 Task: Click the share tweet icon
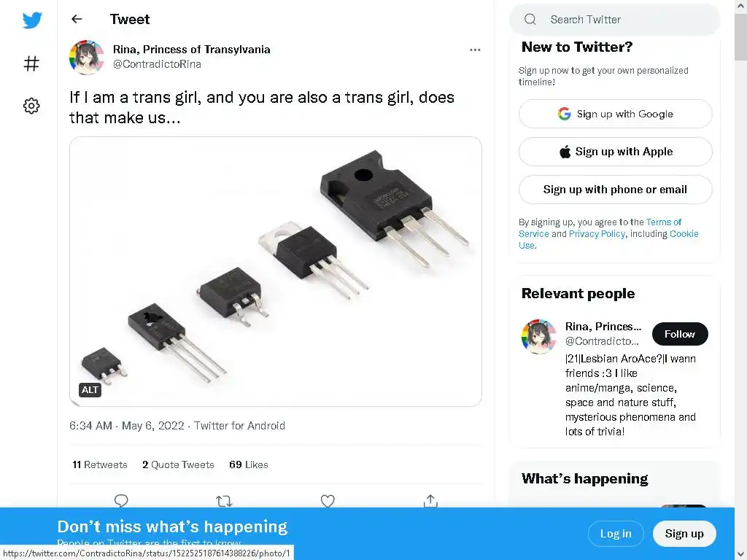coord(430,501)
